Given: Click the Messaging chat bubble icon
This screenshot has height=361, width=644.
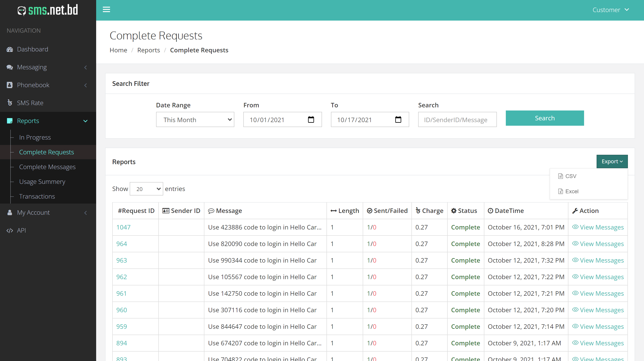Looking at the screenshot, I should 10,67.
